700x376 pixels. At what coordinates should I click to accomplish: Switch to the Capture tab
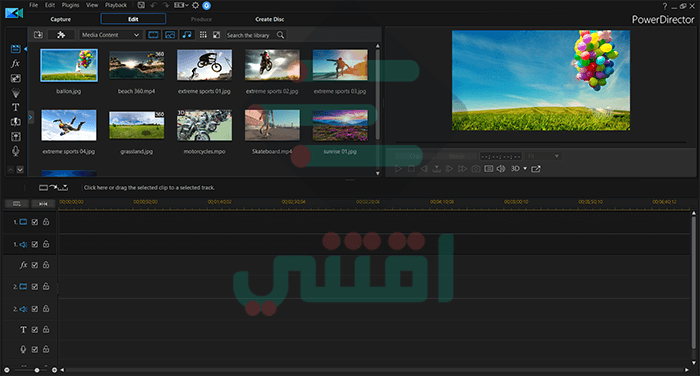tap(61, 19)
